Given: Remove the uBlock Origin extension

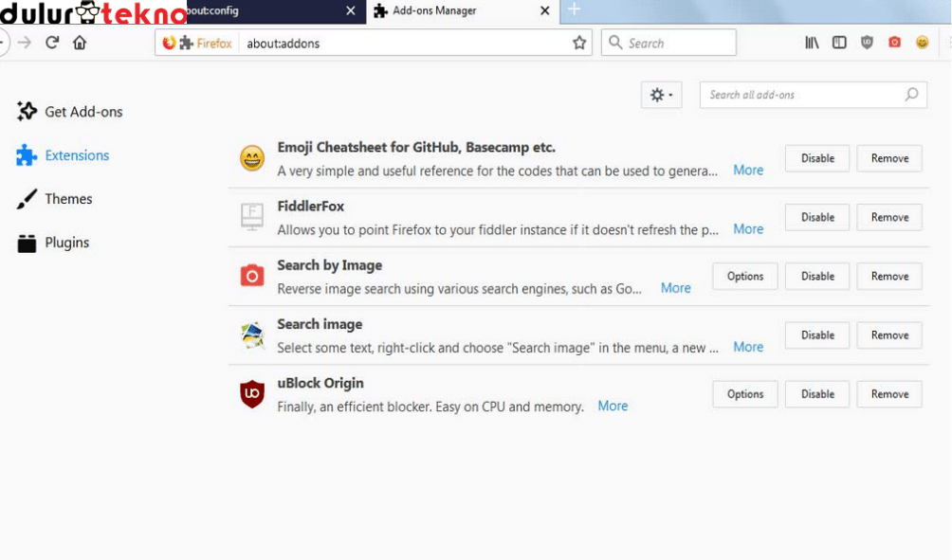Looking at the screenshot, I should click(889, 394).
